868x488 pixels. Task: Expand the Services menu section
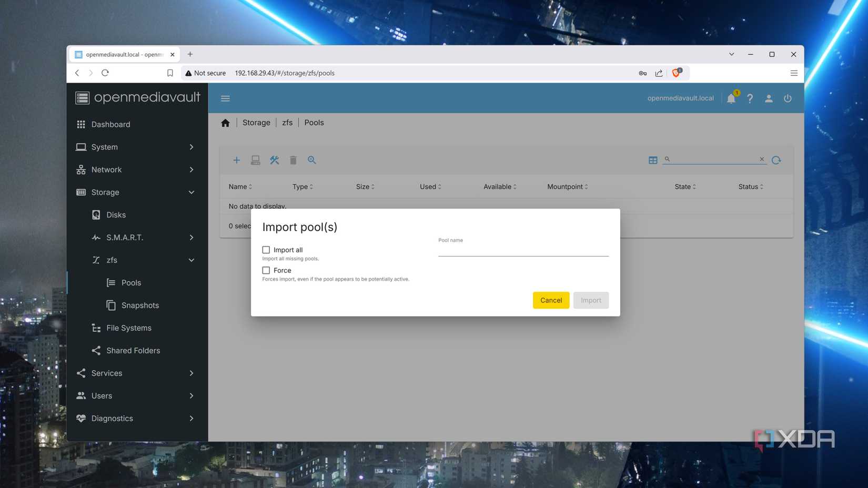tap(137, 373)
